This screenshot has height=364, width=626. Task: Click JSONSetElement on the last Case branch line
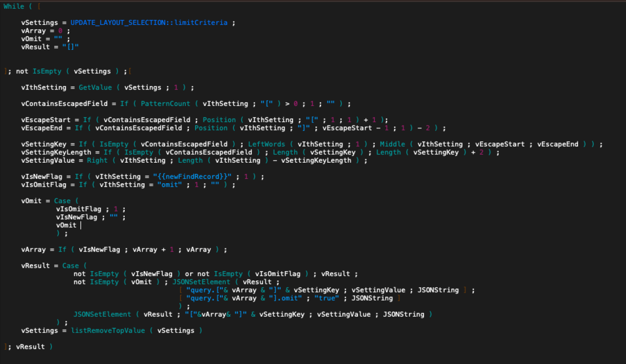102,314
